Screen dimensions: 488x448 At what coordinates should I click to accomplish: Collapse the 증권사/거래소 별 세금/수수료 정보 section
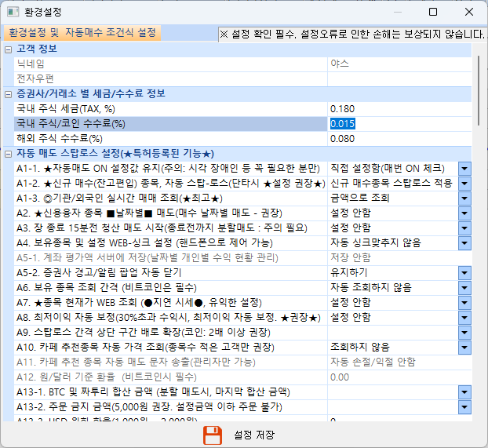click(8, 94)
